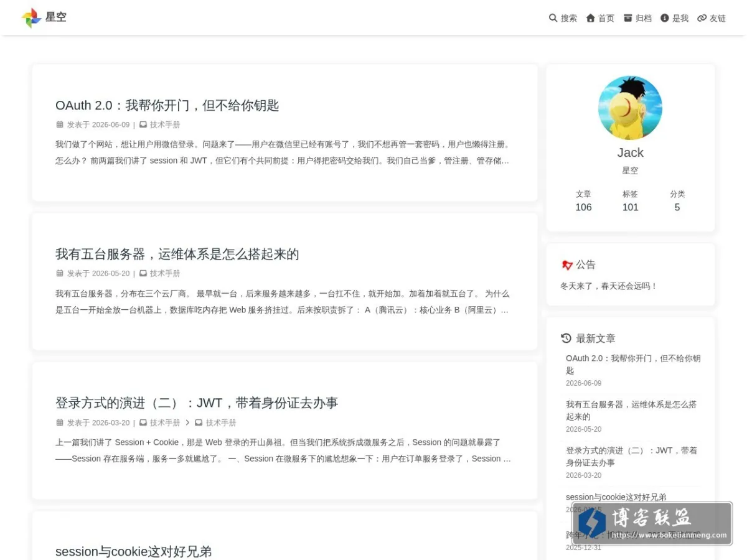Image resolution: width=747 pixels, height=560 pixels.
Task: Click the category icon in the OAuth 2.0 post
Action: pos(143,124)
